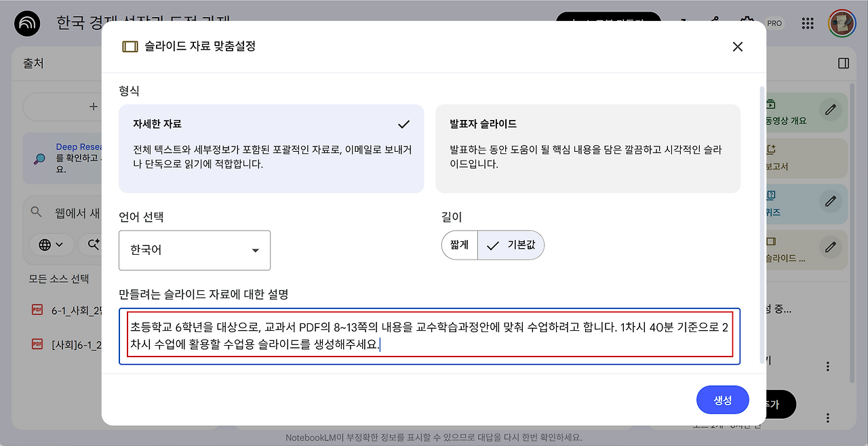The height and width of the screenshot is (446, 868).
Task: Open the account profile avatar
Action: [841, 24]
